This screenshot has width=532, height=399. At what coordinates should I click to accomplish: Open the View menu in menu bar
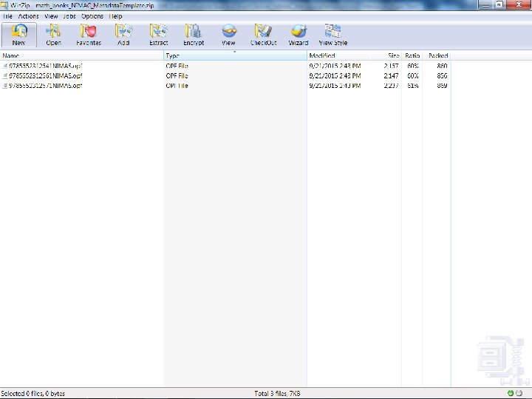point(51,16)
